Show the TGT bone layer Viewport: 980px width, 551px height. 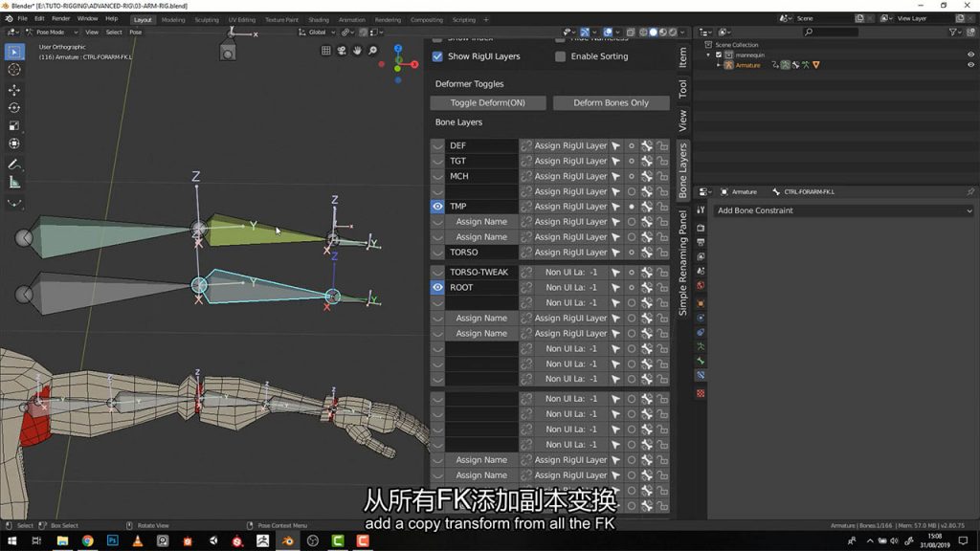pos(437,161)
